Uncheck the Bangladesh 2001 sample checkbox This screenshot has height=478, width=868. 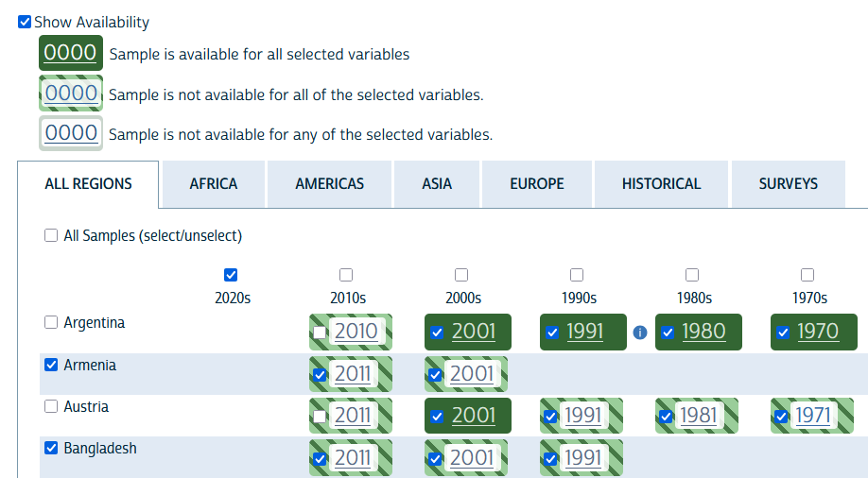coord(435,459)
